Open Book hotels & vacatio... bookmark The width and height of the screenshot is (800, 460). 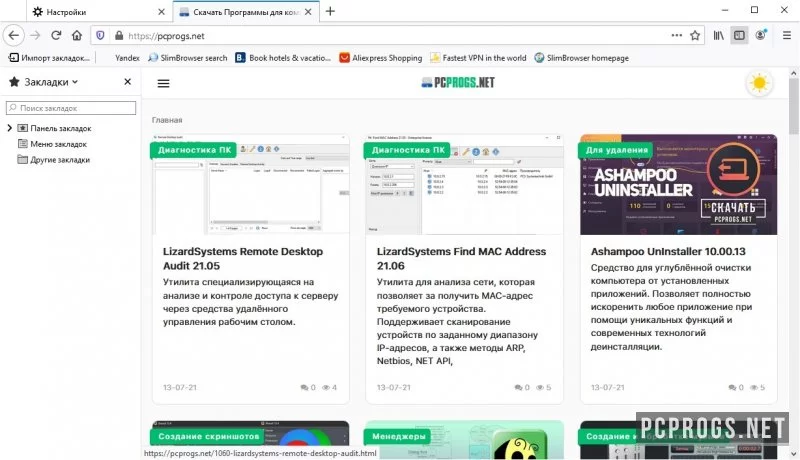coord(283,58)
